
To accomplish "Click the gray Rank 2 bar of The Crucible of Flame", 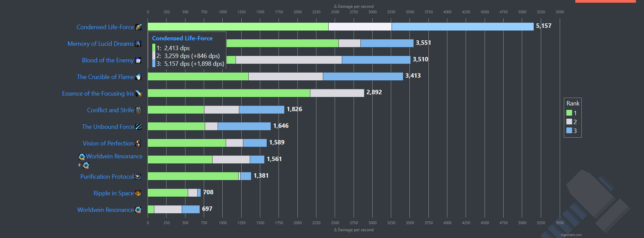I will 286,76.
